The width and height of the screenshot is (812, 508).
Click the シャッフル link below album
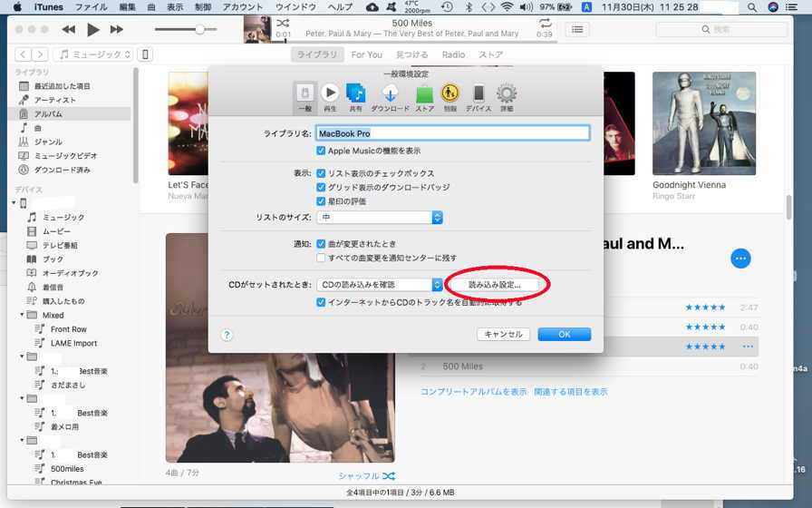pos(367,476)
